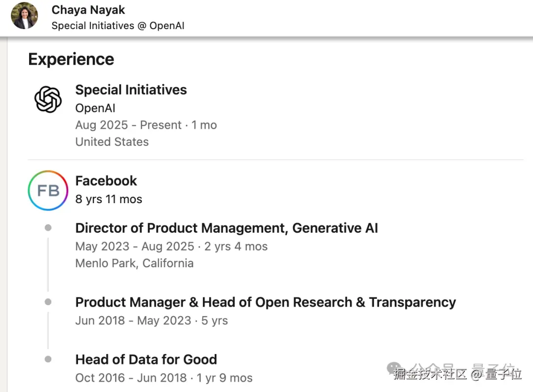This screenshot has width=533, height=392.
Task: Click the "Special Initiatives @ OpenAI" headline
Action: pos(118,26)
